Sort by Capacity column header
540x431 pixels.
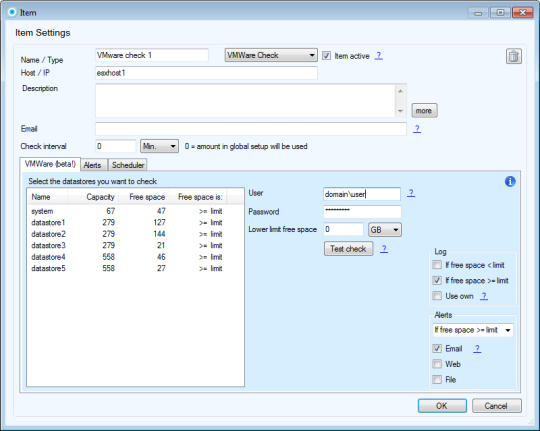tap(93, 197)
